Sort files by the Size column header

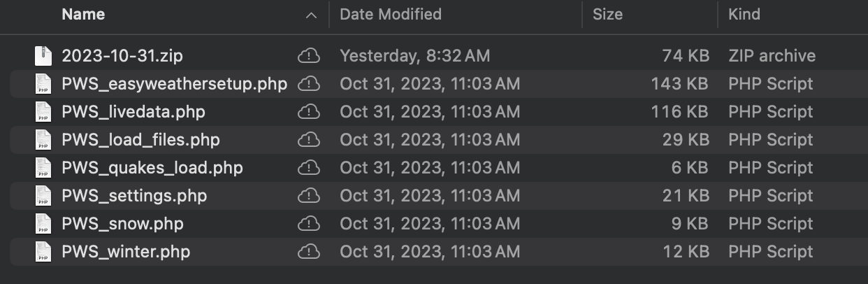[607, 14]
